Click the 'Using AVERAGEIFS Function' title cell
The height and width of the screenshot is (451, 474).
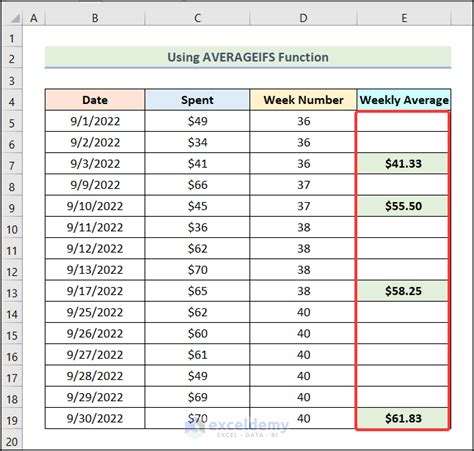pos(248,57)
